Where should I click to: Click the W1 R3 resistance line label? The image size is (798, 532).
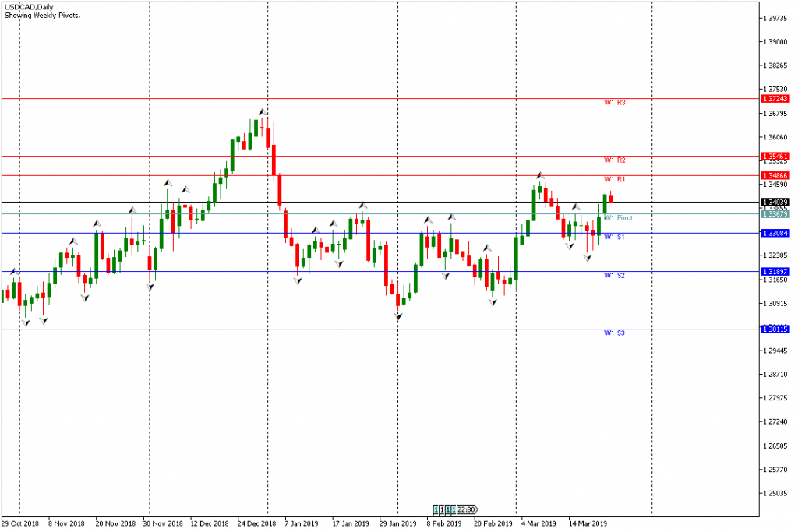coord(615,103)
